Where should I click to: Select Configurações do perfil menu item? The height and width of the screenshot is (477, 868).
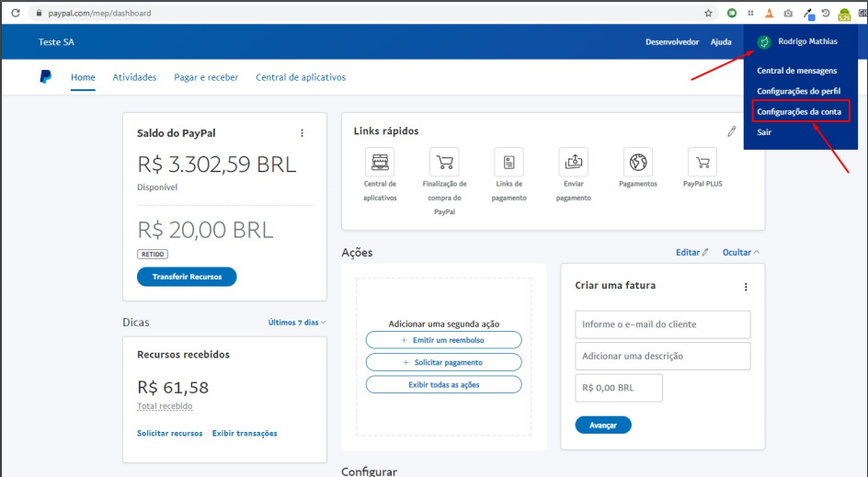click(x=798, y=91)
